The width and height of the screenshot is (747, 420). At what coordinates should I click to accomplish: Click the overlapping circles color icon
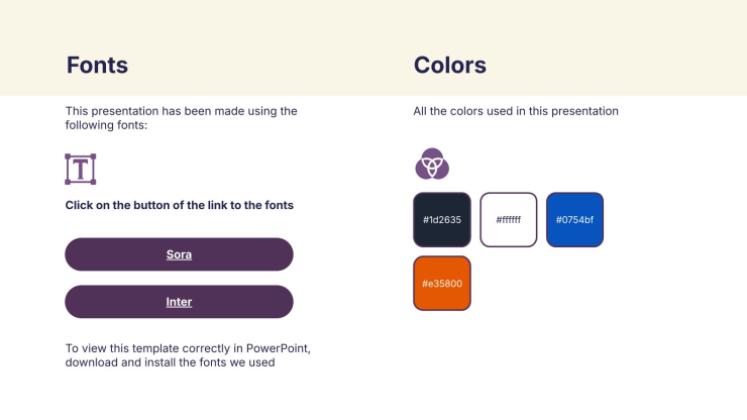tap(432, 164)
